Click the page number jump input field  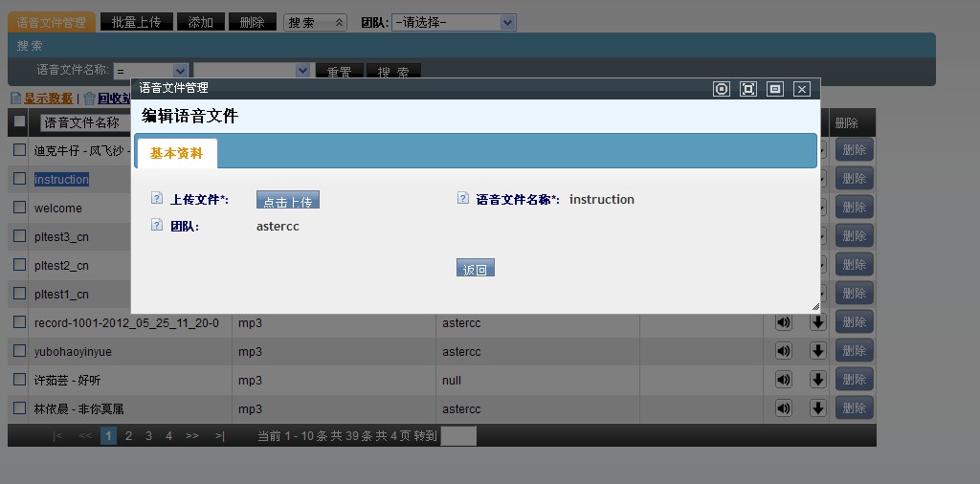tap(458, 436)
